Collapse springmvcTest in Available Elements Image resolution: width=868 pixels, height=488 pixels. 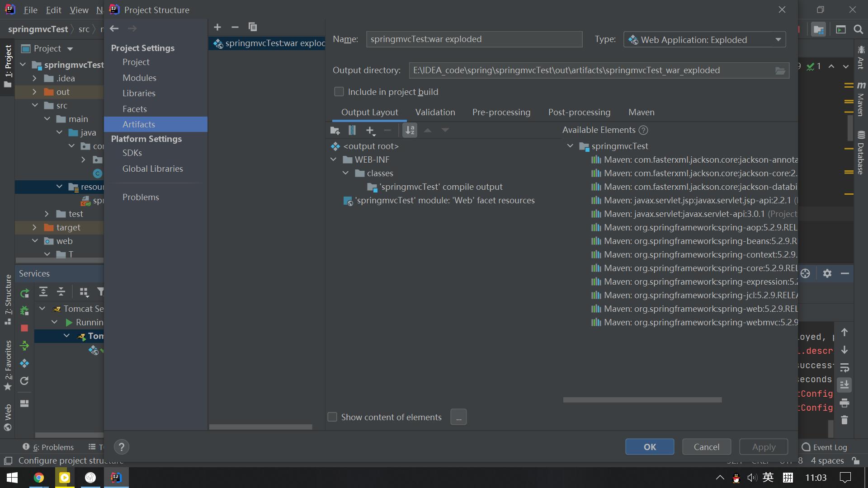[x=570, y=146]
